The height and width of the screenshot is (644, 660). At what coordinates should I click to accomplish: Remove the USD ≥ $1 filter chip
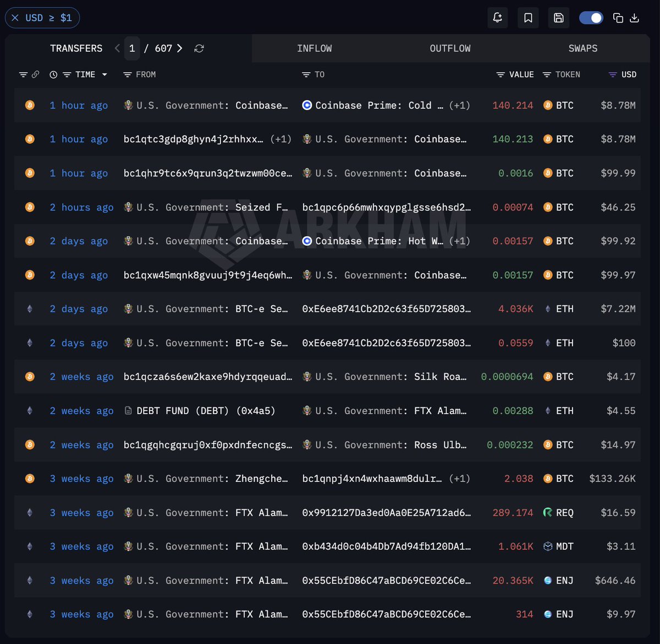point(15,18)
